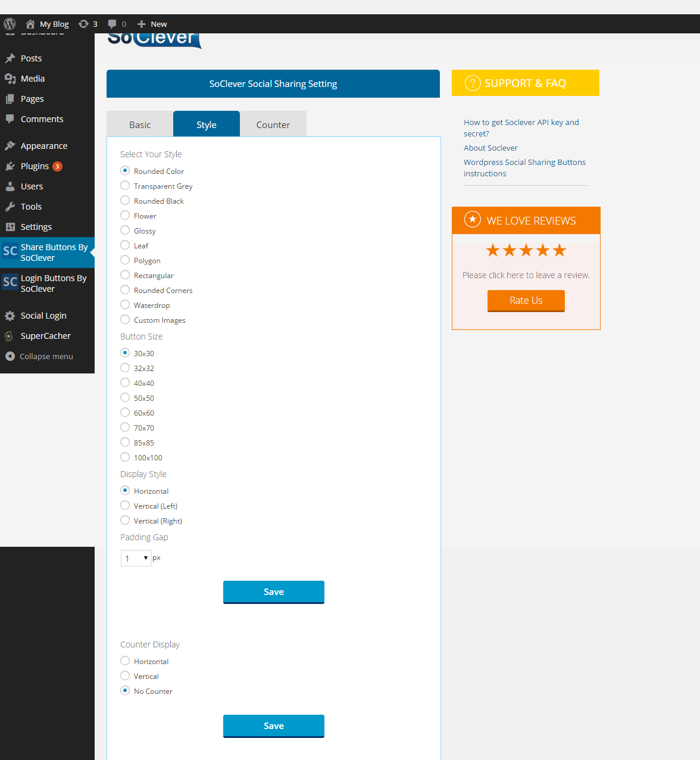
Task: Open the SuperCacher menu item
Action: click(x=47, y=336)
